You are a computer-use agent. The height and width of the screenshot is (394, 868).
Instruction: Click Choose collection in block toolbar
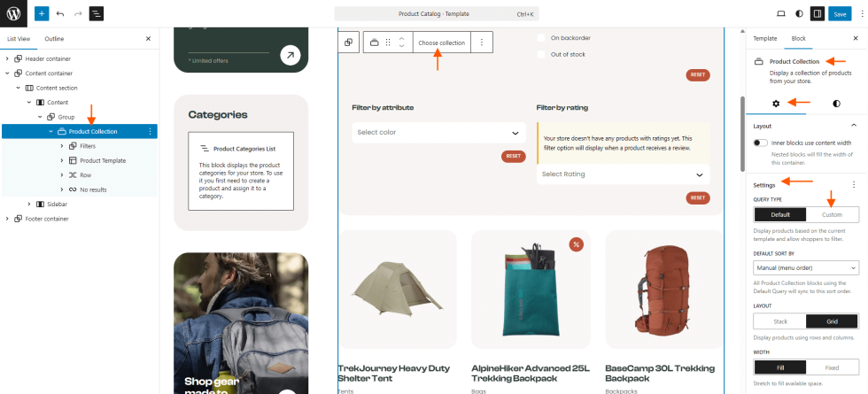[441, 42]
